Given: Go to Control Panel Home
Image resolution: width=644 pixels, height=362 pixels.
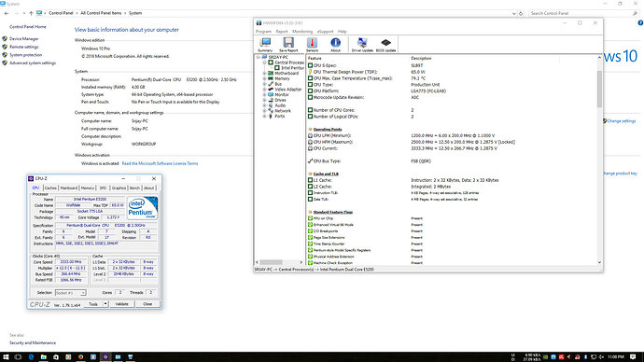Looking at the screenshot, I should point(27,27).
